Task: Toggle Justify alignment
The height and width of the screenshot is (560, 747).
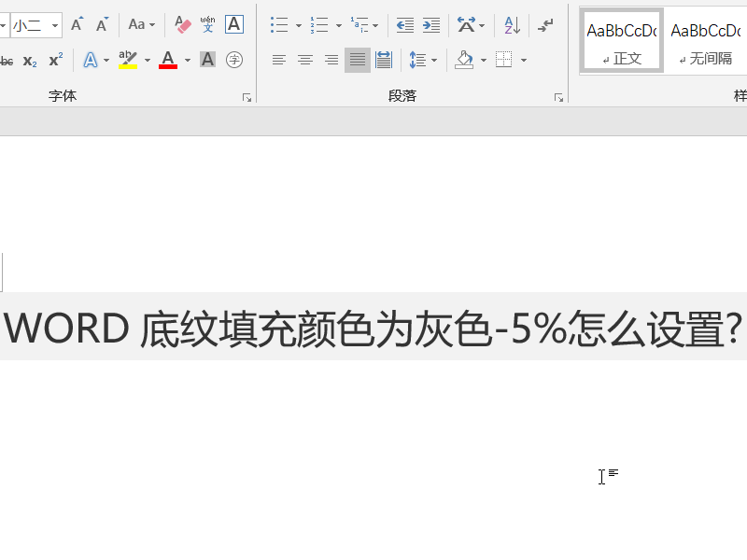Action: pos(358,60)
